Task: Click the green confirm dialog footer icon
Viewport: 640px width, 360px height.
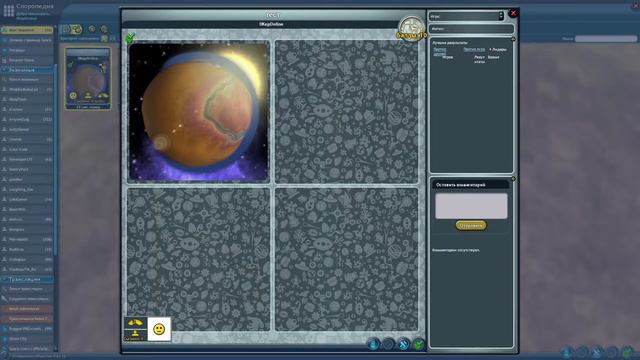Action: 418,344
